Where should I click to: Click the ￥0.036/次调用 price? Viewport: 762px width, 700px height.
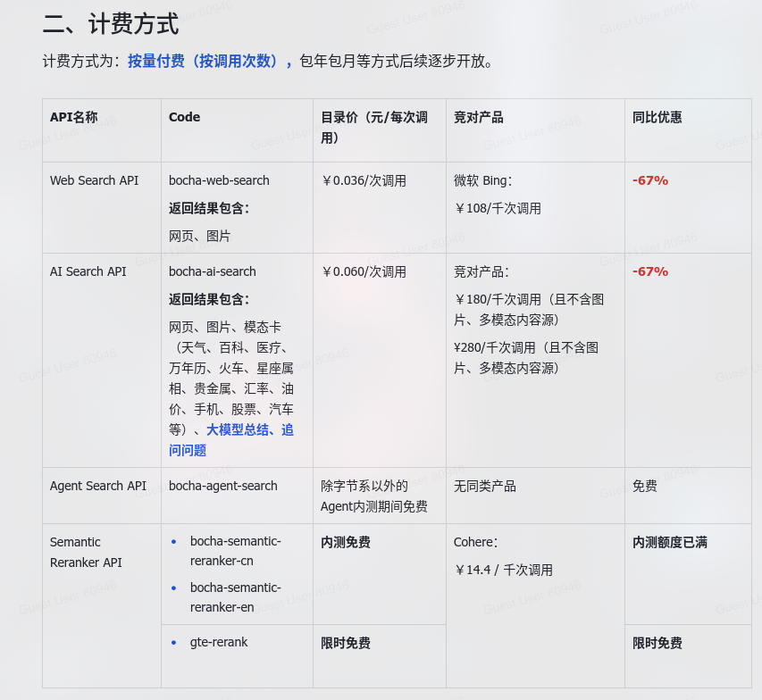364,180
